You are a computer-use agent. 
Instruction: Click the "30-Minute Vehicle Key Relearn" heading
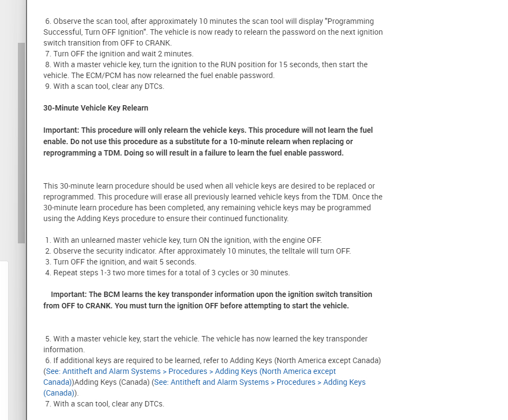pos(96,108)
